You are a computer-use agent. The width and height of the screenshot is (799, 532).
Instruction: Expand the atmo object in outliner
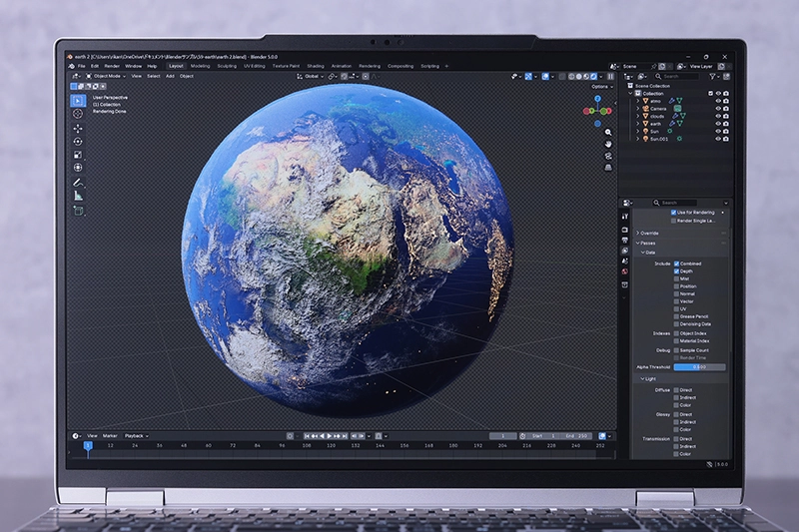(638, 101)
